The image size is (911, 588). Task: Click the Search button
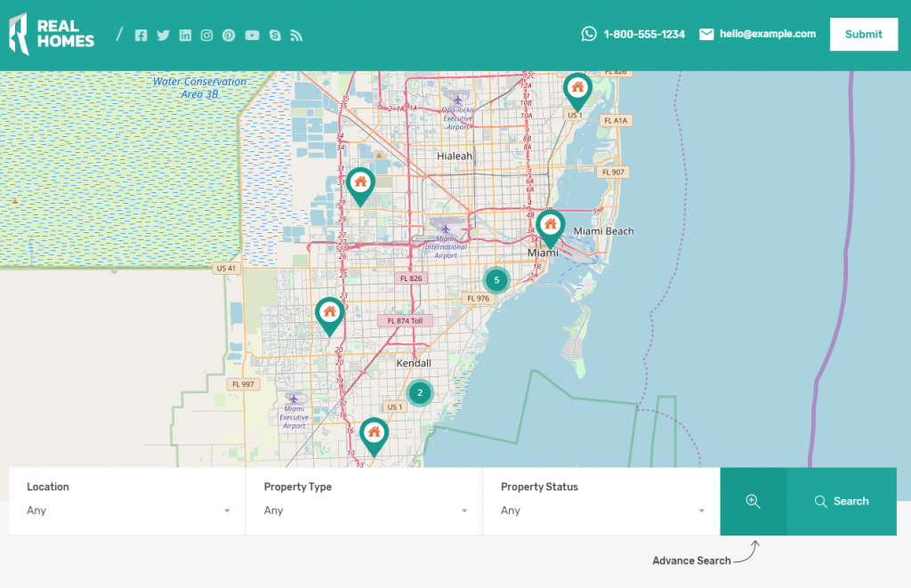[842, 502]
